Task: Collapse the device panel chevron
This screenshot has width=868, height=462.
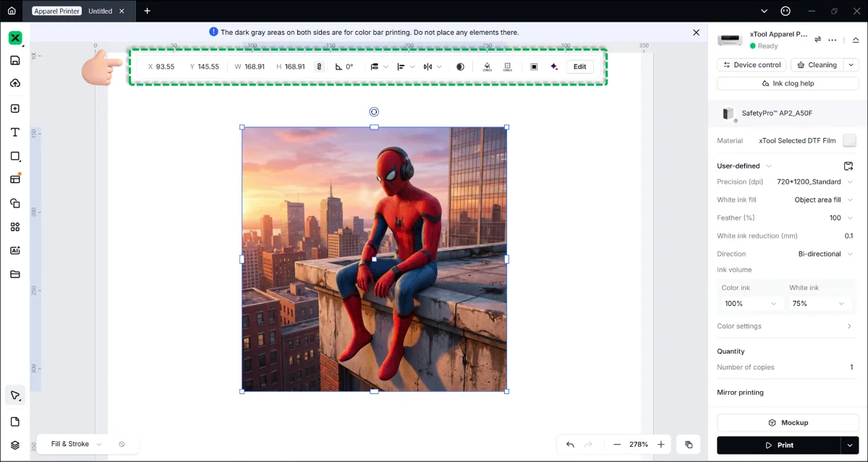Action: coord(856,40)
